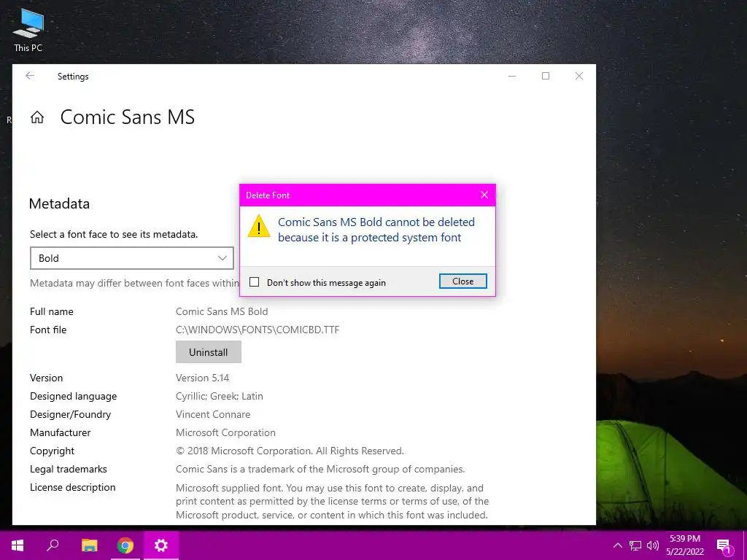Click the Delete Font dialog title
This screenshot has width=747, height=560.
pos(267,195)
